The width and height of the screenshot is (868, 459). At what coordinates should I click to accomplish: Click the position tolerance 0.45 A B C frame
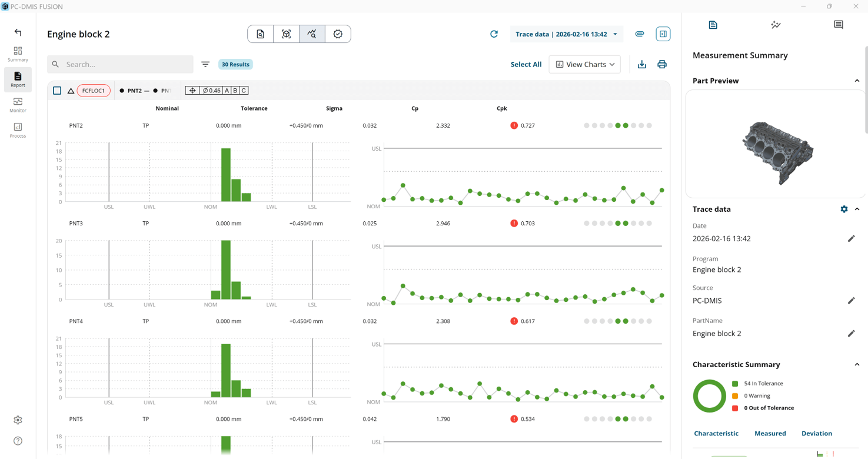(x=217, y=91)
